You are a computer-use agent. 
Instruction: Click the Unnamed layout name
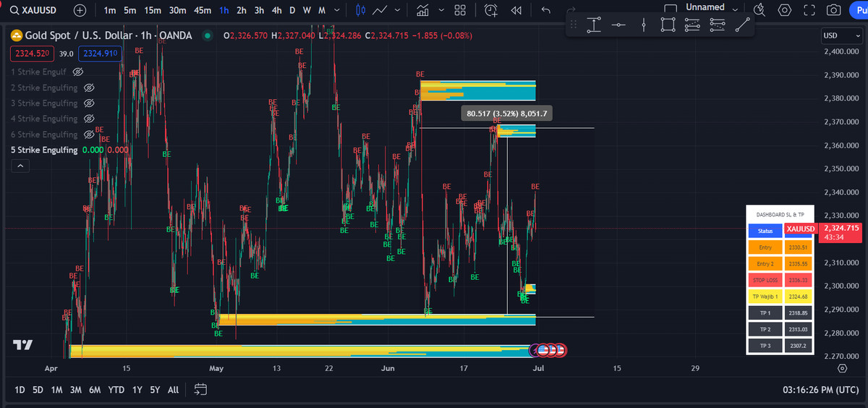click(x=705, y=7)
